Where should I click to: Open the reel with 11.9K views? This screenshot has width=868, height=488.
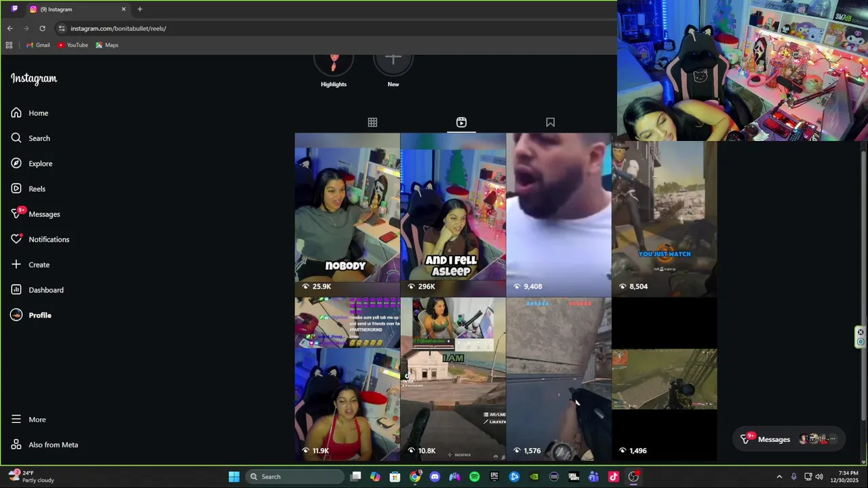pos(347,380)
